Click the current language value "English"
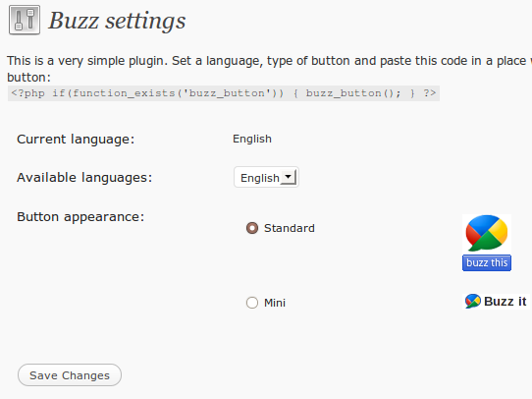The width and height of the screenshot is (532, 399). click(252, 139)
